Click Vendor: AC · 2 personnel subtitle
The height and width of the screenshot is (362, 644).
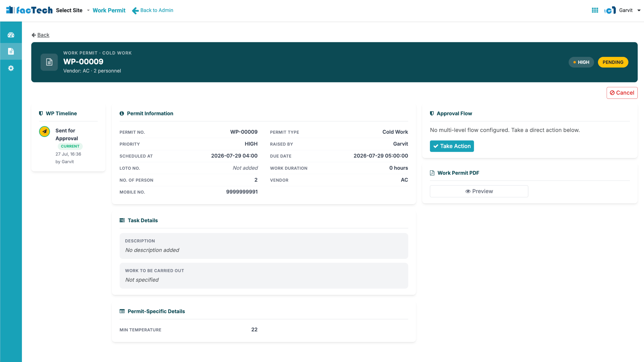pyautogui.click(x=92, y=71)
